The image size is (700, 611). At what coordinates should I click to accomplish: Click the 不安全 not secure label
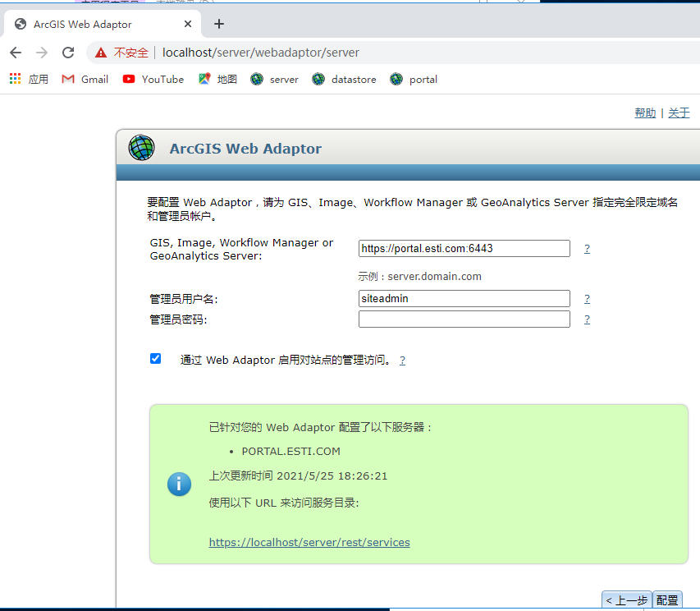pyautogui.click(x=130, y=53)
